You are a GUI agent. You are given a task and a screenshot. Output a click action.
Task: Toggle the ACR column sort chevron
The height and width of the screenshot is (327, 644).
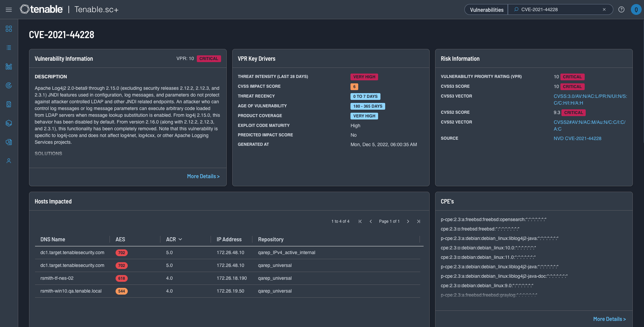(x=181, y=239)
